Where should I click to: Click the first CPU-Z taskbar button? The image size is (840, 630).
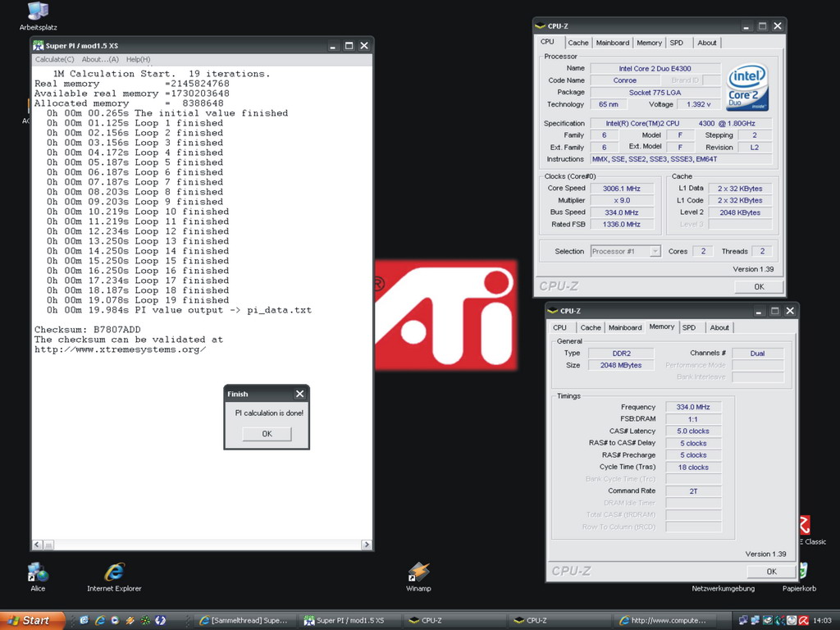tap(454, 620)
